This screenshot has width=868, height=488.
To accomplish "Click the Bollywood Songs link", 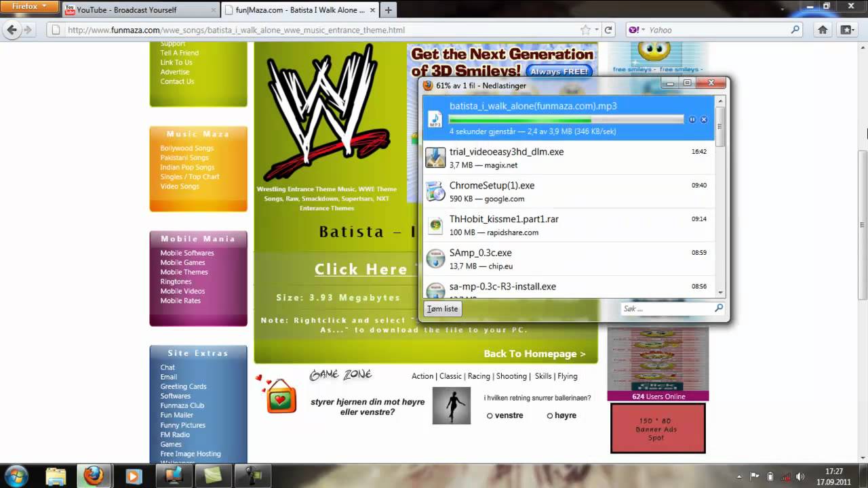I will coord(186,148).
